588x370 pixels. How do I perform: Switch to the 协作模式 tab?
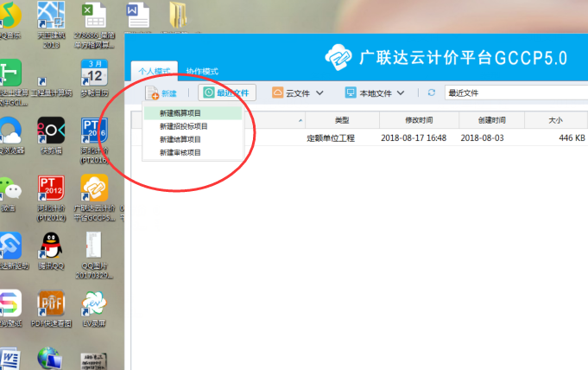click(x=202, y=71)
